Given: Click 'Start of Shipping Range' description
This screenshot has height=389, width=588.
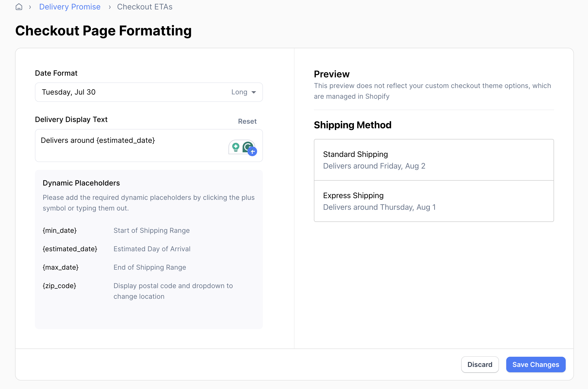Looking at the screenshot, I should point(152,230).
